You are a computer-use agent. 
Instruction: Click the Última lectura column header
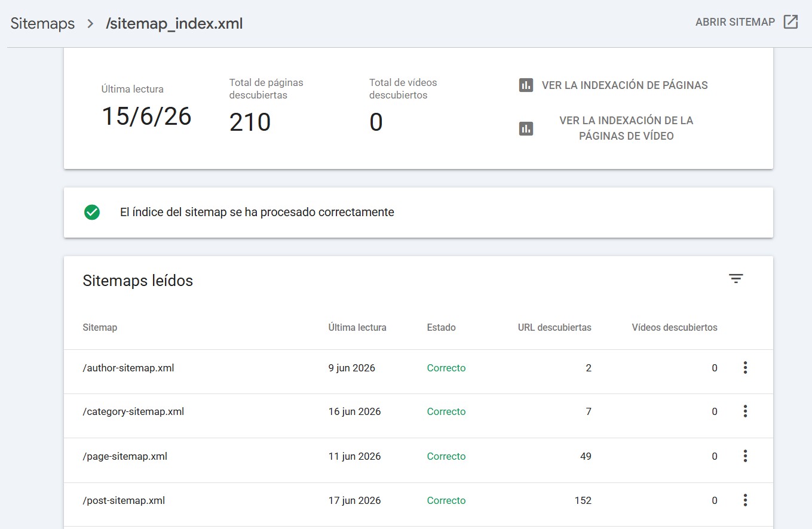pos(357,327)
